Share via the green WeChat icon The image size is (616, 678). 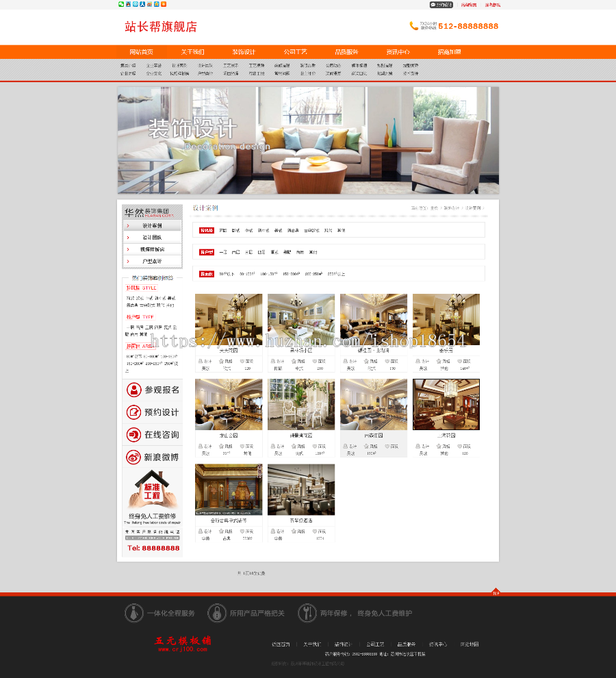(x=121, y=4)
